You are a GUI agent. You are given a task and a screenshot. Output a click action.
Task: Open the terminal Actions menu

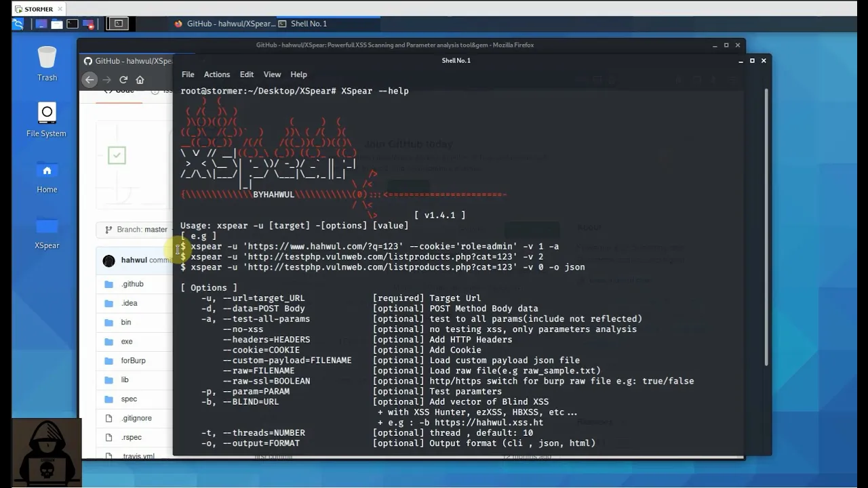tap(217, 75)
